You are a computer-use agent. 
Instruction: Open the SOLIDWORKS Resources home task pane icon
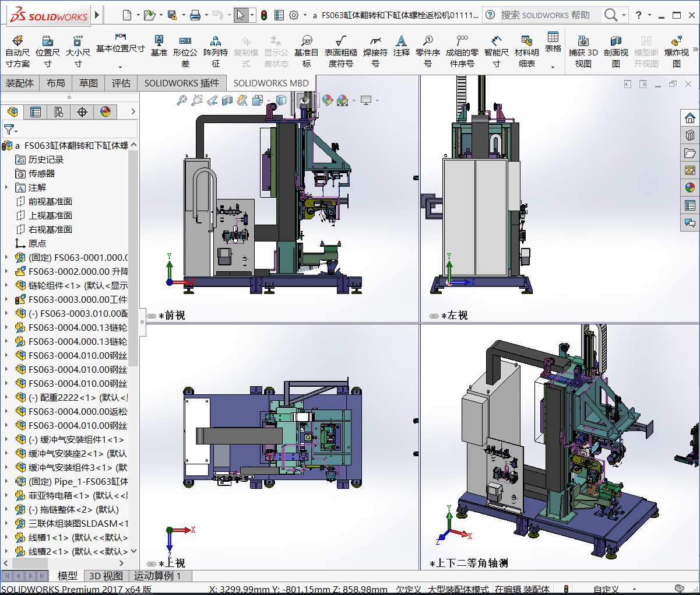click(690, 118)
